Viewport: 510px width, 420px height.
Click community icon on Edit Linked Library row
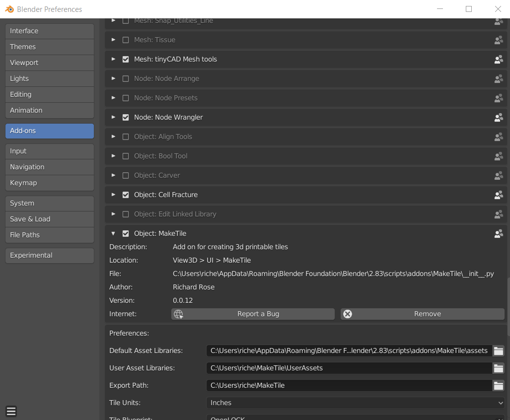click(x=499, y=214)
